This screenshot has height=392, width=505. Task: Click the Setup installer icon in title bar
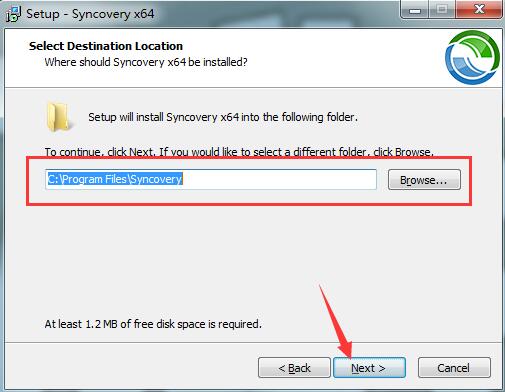click(x=13, y=14)
